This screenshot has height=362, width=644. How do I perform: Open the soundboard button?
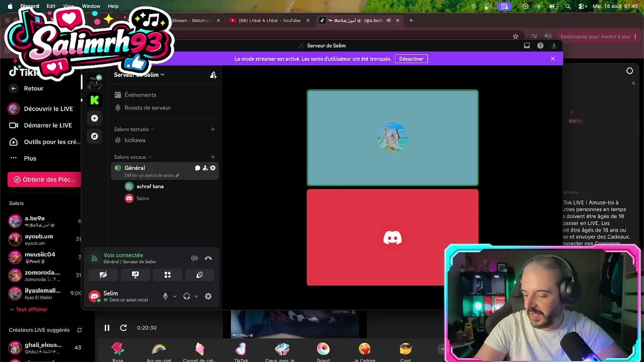[200, 275]
